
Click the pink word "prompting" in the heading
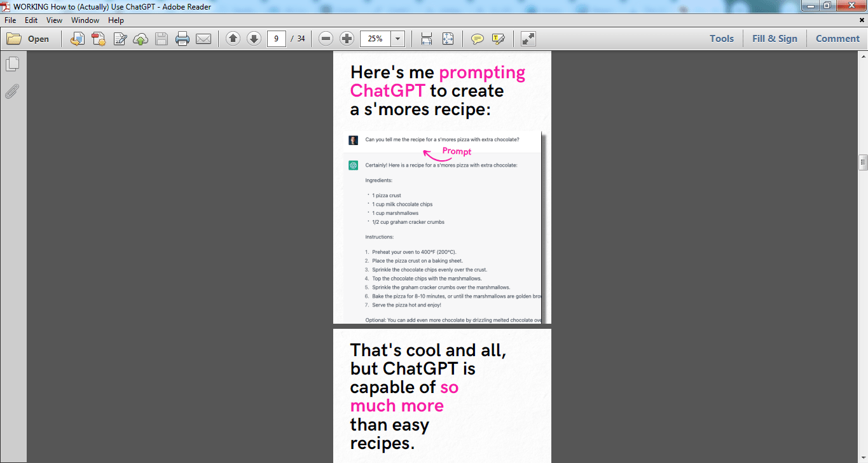click(x=482, y=73)
